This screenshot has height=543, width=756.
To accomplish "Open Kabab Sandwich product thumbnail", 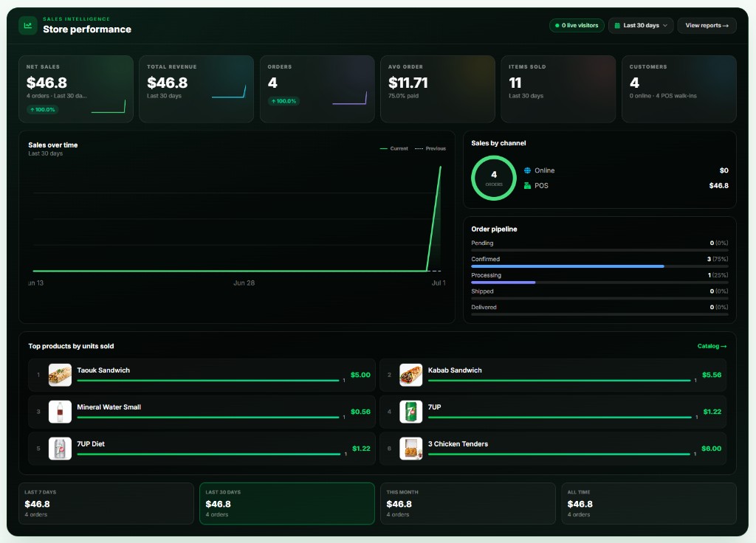I will [410, 375].
